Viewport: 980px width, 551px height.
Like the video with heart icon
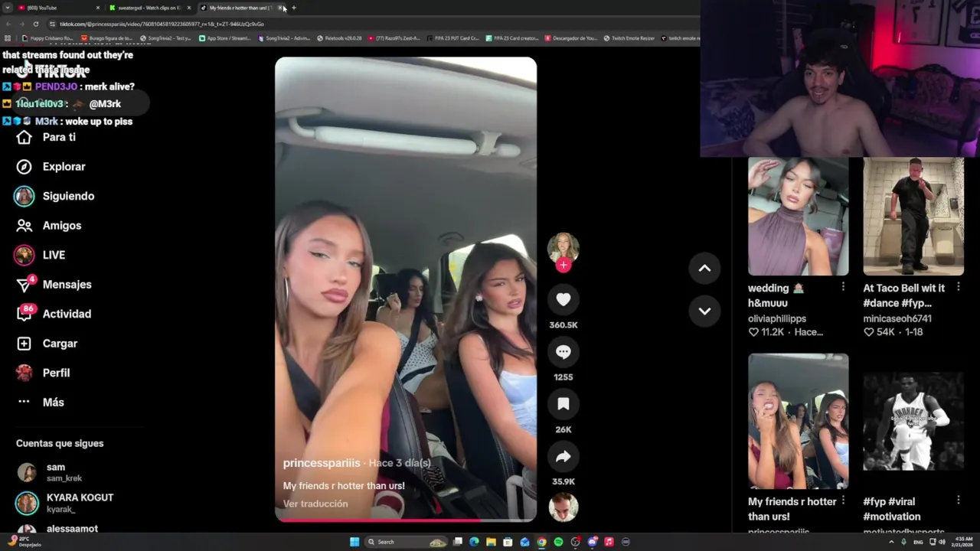[x=563, y=300]
